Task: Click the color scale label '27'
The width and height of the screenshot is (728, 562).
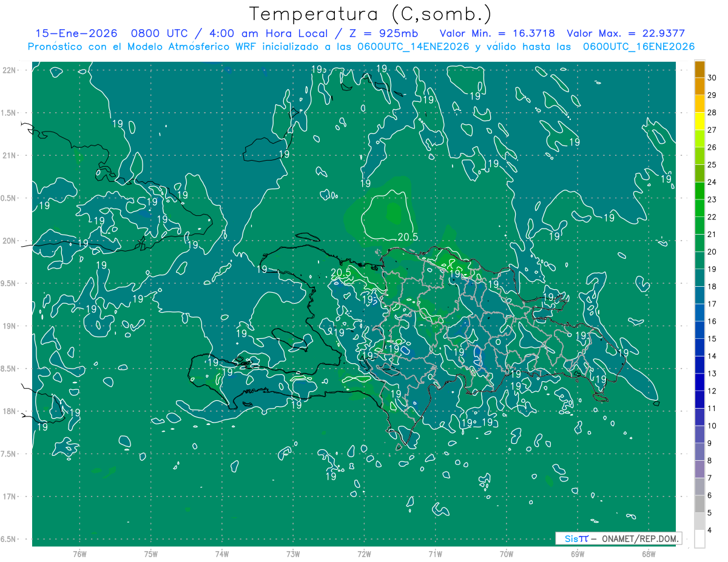Action: pos(713,130)
